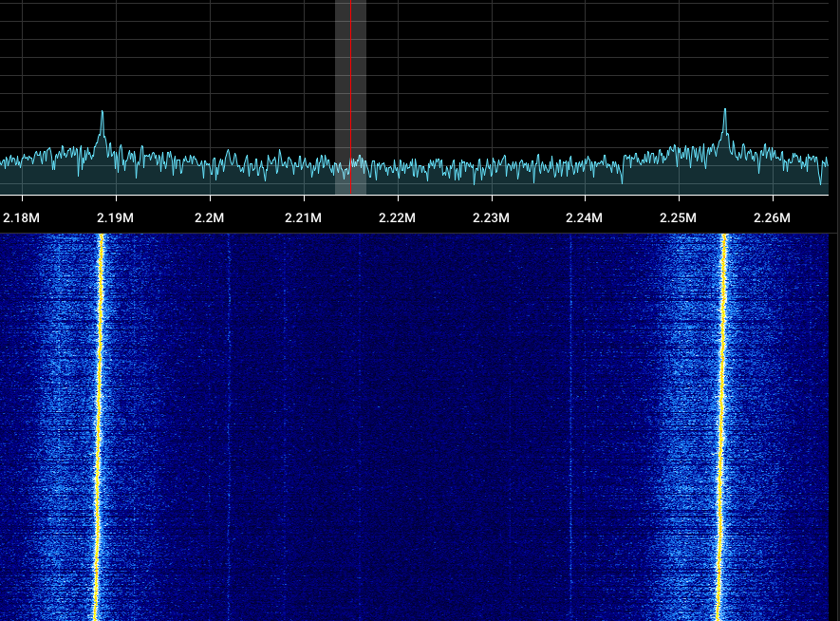
Task: Click the 2.24M frequency label
Action: point(585,218)
